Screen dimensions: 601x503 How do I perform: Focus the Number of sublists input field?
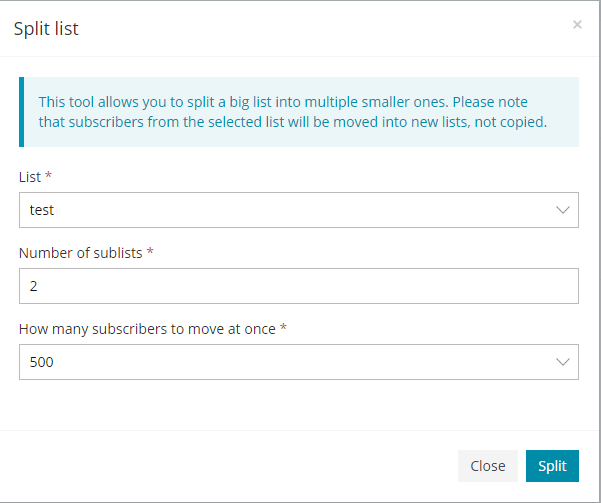(298, 287)
